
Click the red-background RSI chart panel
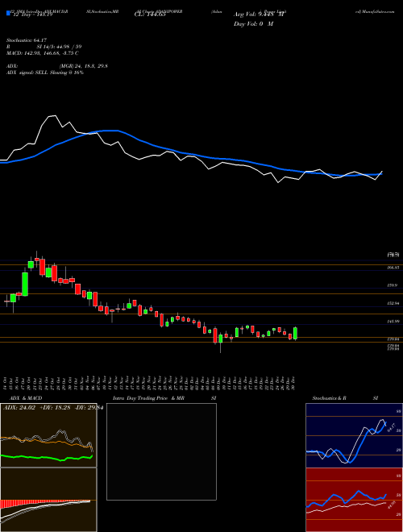pos(354,500)
